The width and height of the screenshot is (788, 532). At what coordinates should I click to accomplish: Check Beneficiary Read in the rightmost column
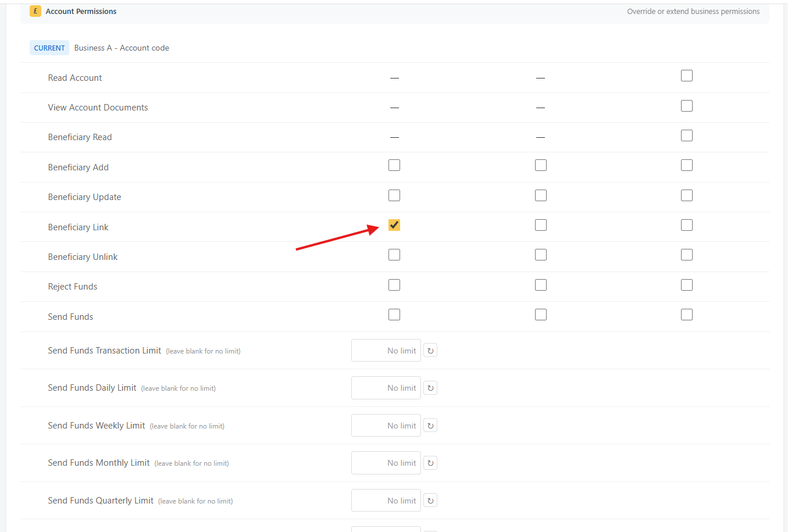pyautogui.click(x=686, y=135)
